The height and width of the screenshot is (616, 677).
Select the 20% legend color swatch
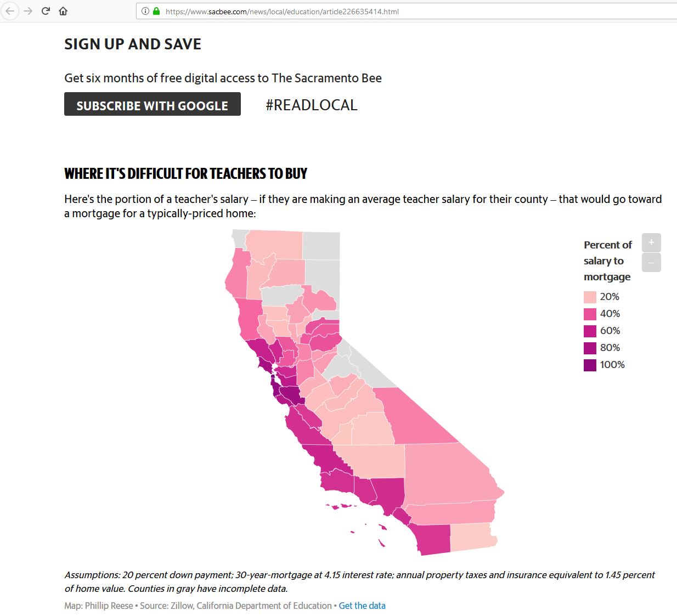click(590, 297)
